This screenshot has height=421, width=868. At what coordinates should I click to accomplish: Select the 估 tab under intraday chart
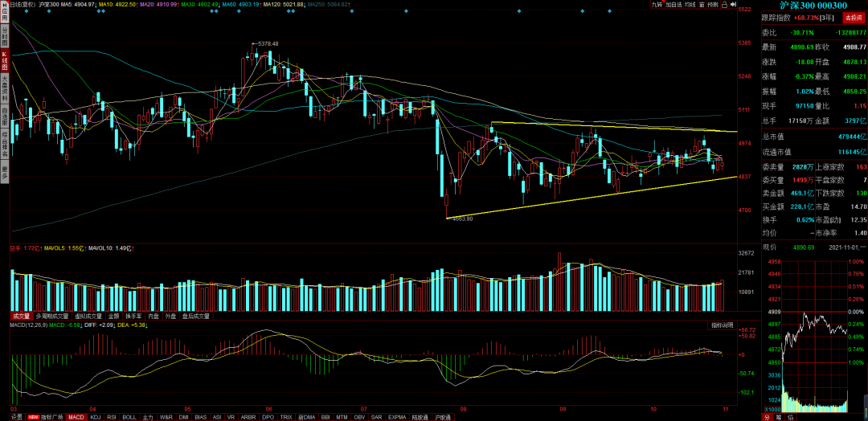pos(789,417)
